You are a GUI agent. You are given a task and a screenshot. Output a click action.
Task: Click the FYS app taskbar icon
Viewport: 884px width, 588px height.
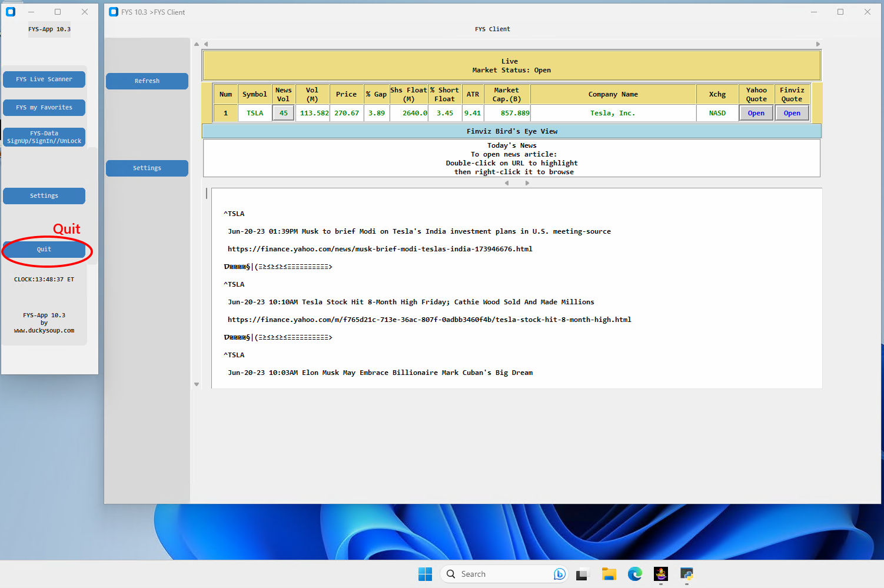pyautogui.click(x=661, y=574)
